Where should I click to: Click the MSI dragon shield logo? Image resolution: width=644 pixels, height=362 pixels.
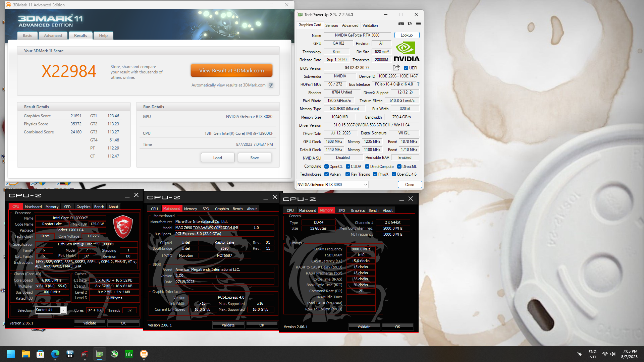[123, 227]
